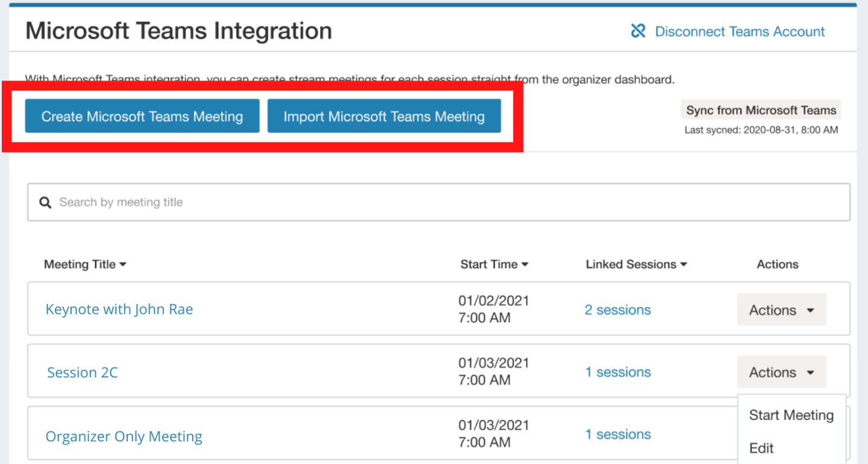The height and width of the screenshot is (464, 868).
Task: Open the Organizer Only Meeting
Action: click(123, 436)
